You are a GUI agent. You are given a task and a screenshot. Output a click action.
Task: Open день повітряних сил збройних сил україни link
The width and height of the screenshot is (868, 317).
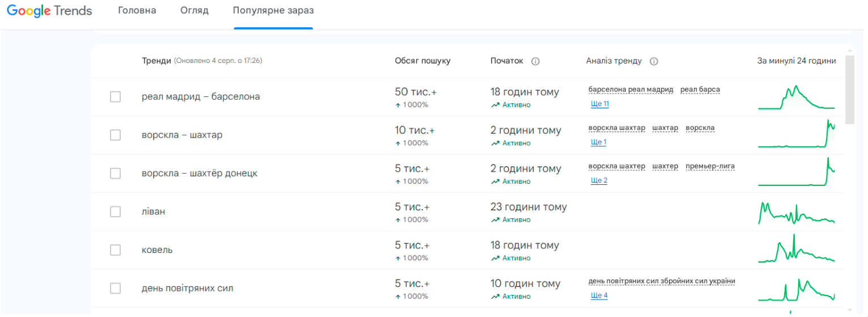coord(662,281)
